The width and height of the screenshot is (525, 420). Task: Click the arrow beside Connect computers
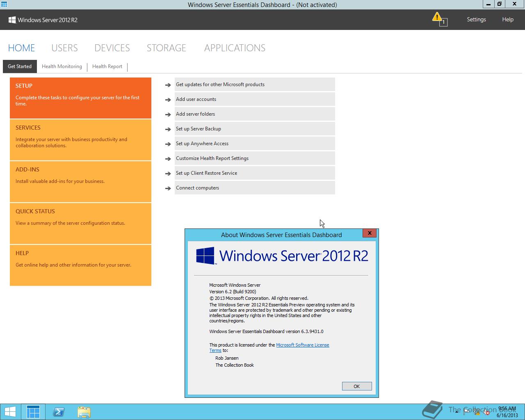click(168, 188)
